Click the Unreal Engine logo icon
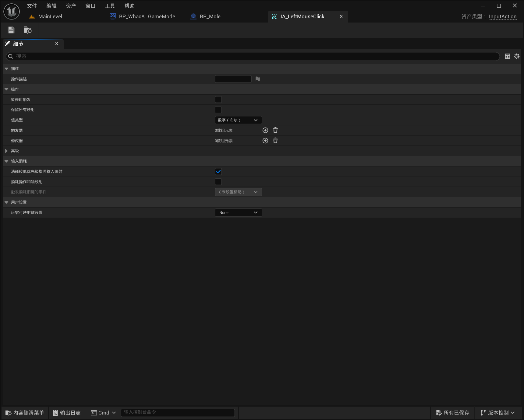524x420 pixels. [x=12, y=12]
